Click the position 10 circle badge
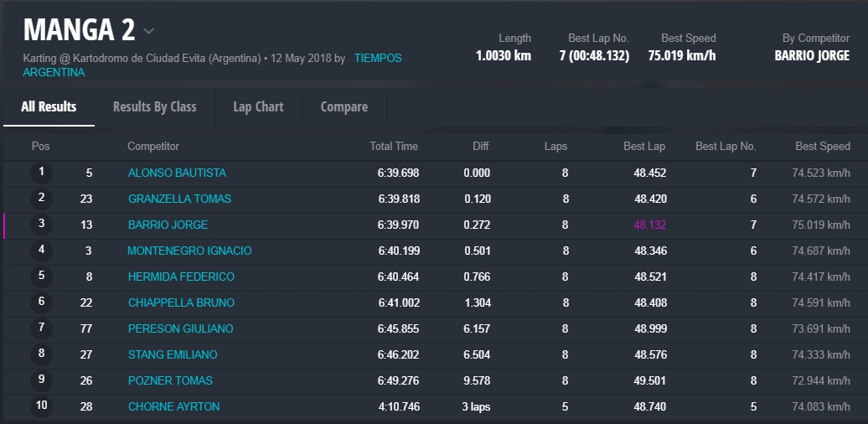Viewport: 868px width, 424px height. tap(41, 406)
